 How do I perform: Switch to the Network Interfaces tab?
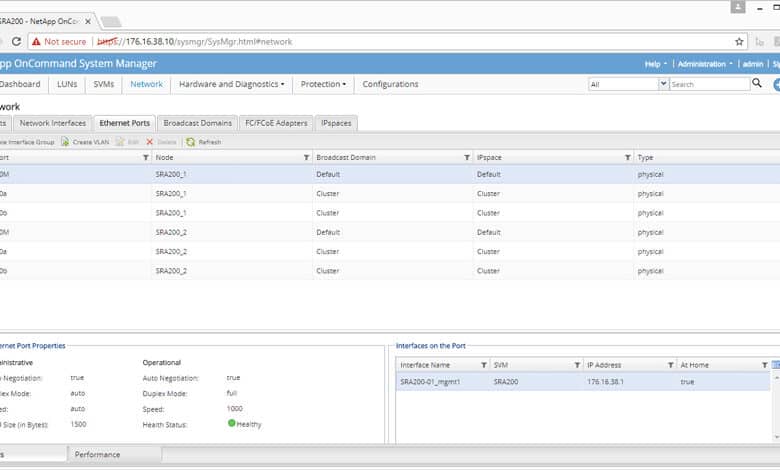(x=53, y=123)
